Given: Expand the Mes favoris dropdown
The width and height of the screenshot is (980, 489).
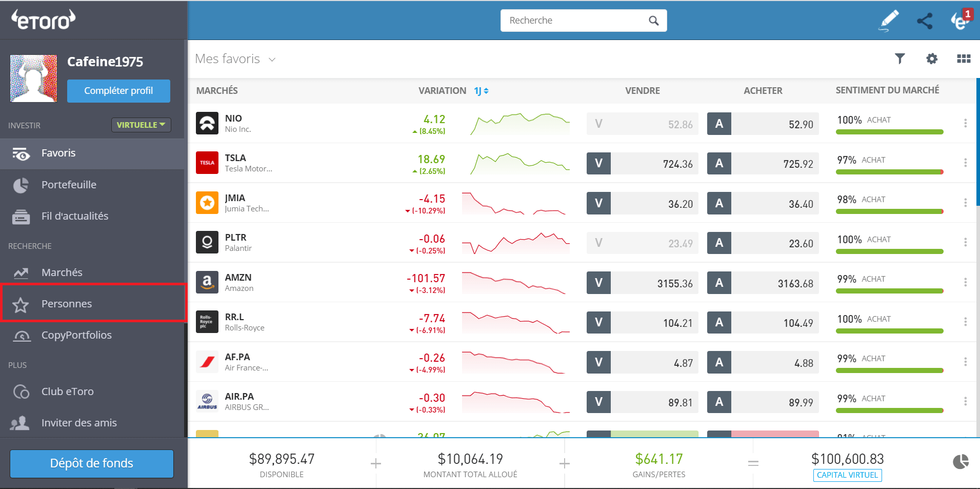Looking at the screenshot, I should [x=272, y=58].
